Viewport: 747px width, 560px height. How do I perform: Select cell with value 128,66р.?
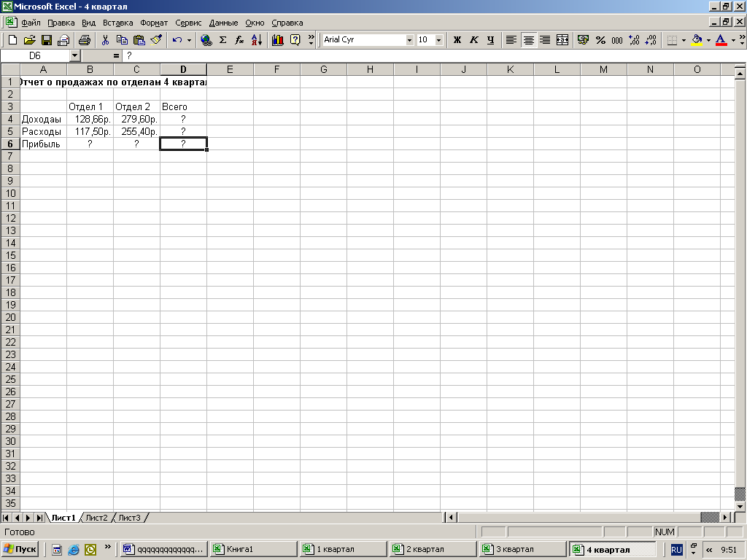coord(90,119)
